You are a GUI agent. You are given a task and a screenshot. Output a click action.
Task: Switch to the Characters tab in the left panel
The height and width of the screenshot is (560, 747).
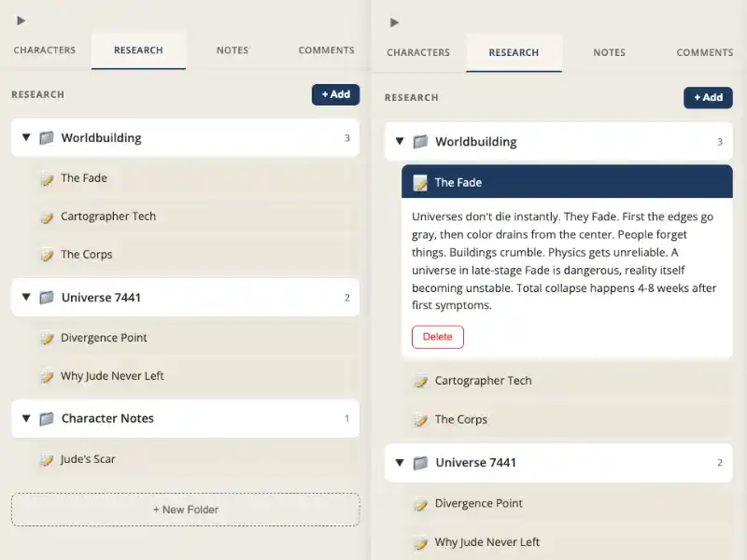pyautogui.click(x=45, y=50)
